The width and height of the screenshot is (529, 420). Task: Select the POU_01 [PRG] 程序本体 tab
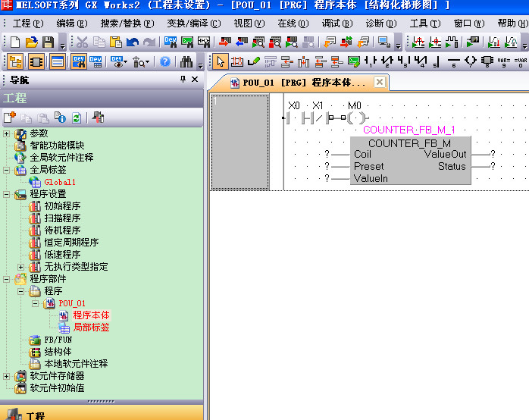(x=298, y=82)
